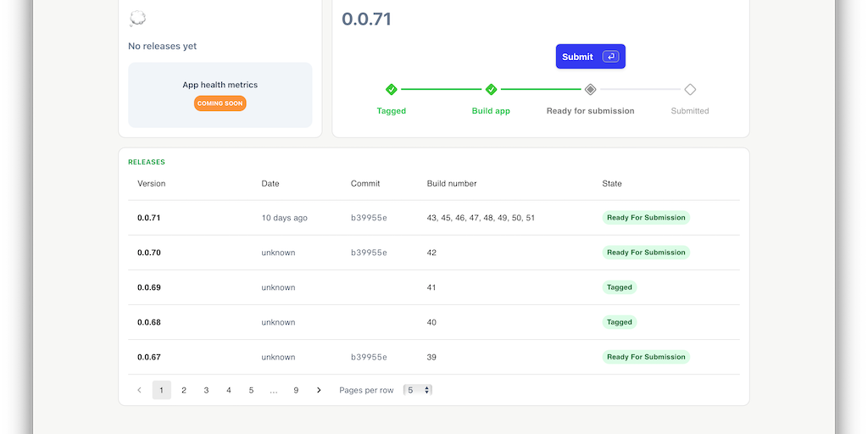Open release version 0.0.70
This screenshot has height=434, width=868.
(x=149, y=253)
